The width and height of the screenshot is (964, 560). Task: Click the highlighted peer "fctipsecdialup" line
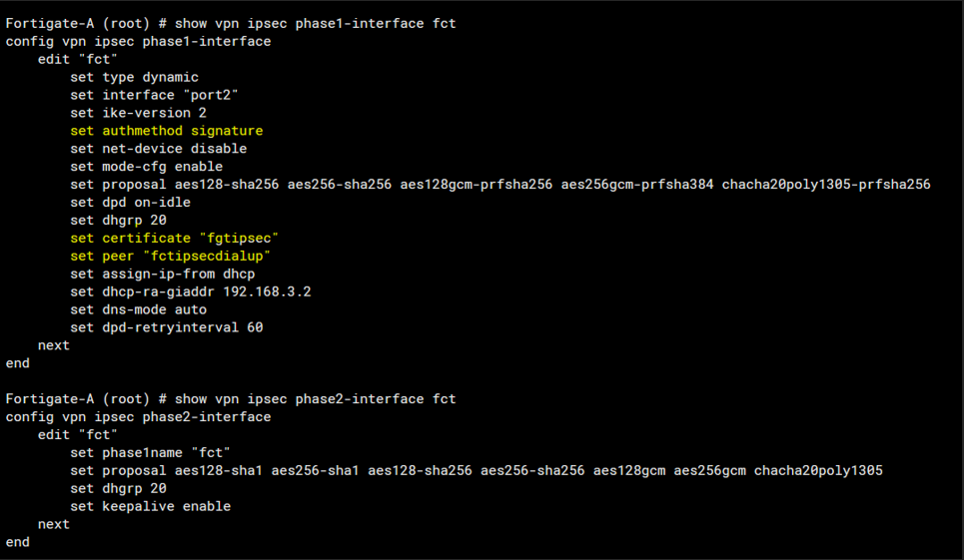pos(170,256)
